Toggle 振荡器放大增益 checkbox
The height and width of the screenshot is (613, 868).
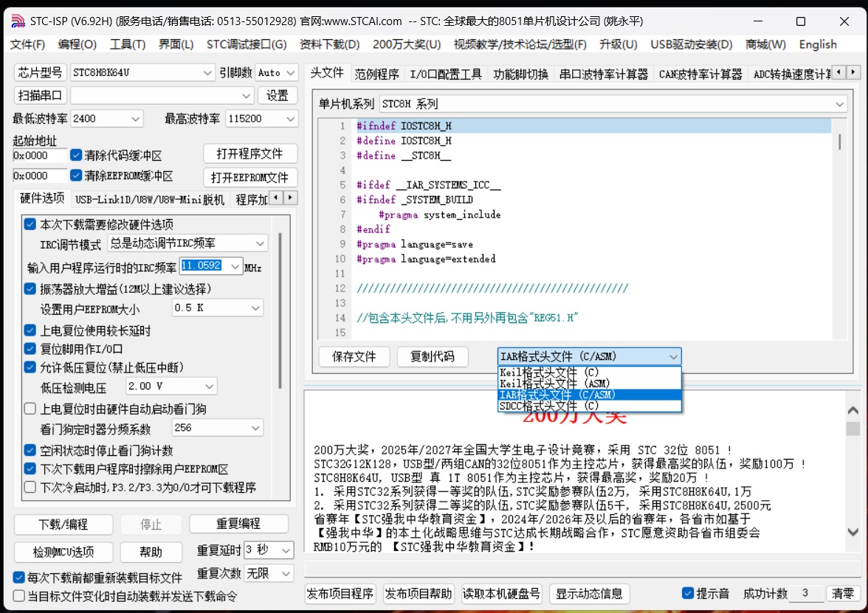point(30,289)
